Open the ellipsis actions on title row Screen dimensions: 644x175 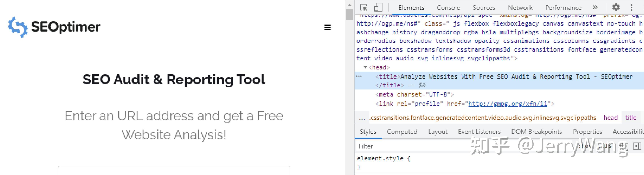(359, 77)
